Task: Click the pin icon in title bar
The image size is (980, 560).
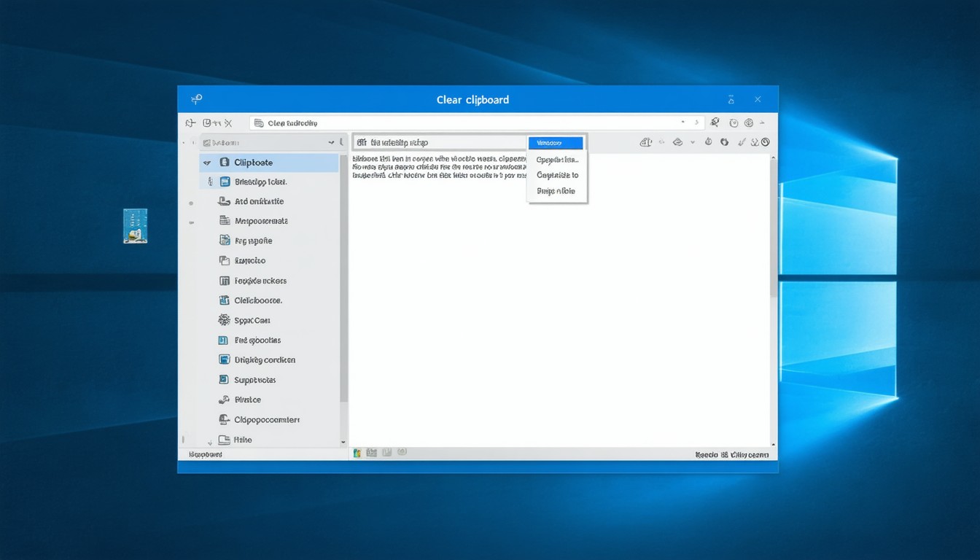Action: click(196, 99)
